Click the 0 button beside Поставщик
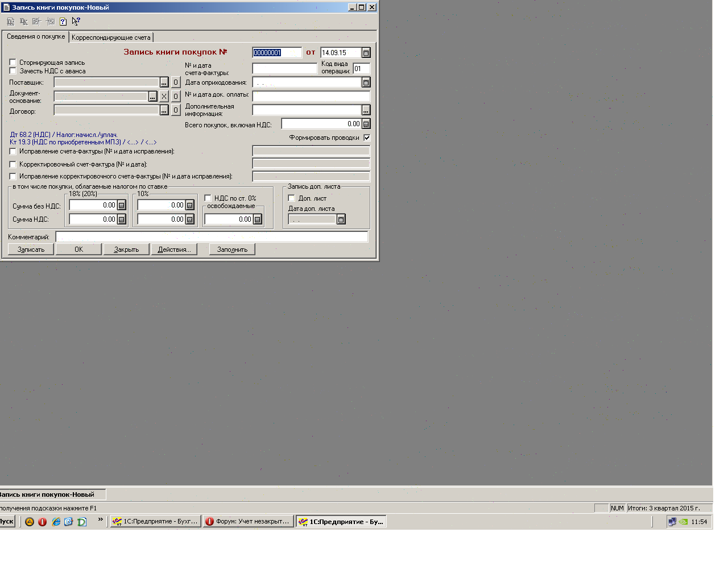 (176, 82)
